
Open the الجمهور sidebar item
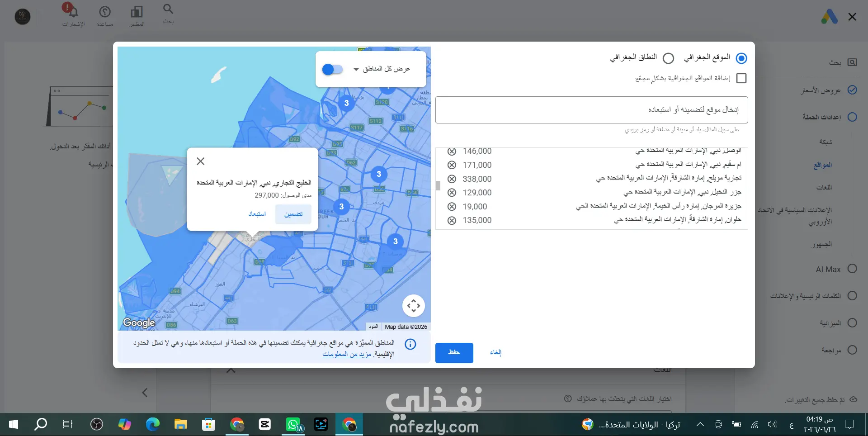pyautogui.click(x=822, y=244)
